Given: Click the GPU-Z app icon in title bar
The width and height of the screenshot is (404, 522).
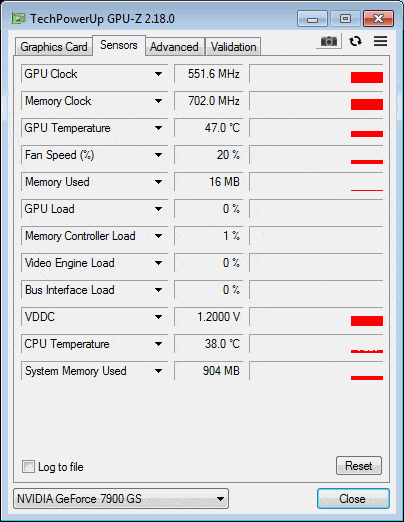Looking at the screenshot, I should point(18,18).
